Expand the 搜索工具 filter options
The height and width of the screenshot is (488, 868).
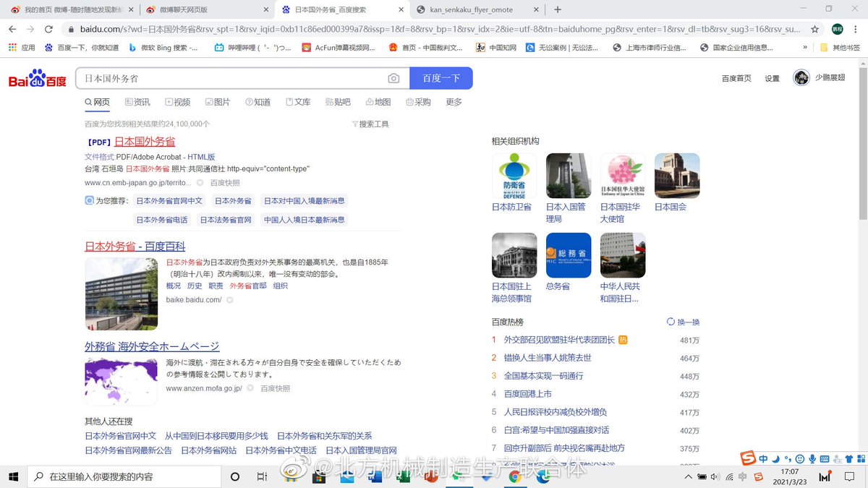370,124
